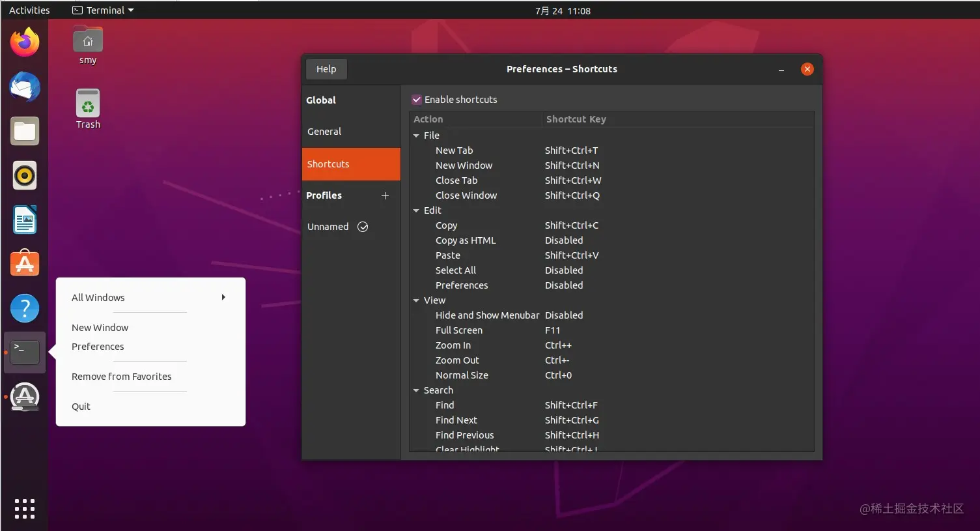Open Software Updater dock icon
980x531 pixels.
[x=25, y=397]
